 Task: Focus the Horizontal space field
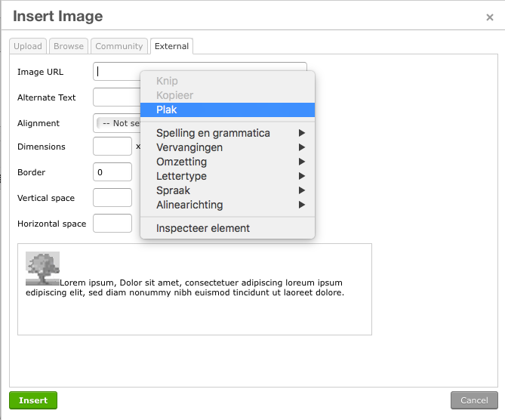coord(112,224)
